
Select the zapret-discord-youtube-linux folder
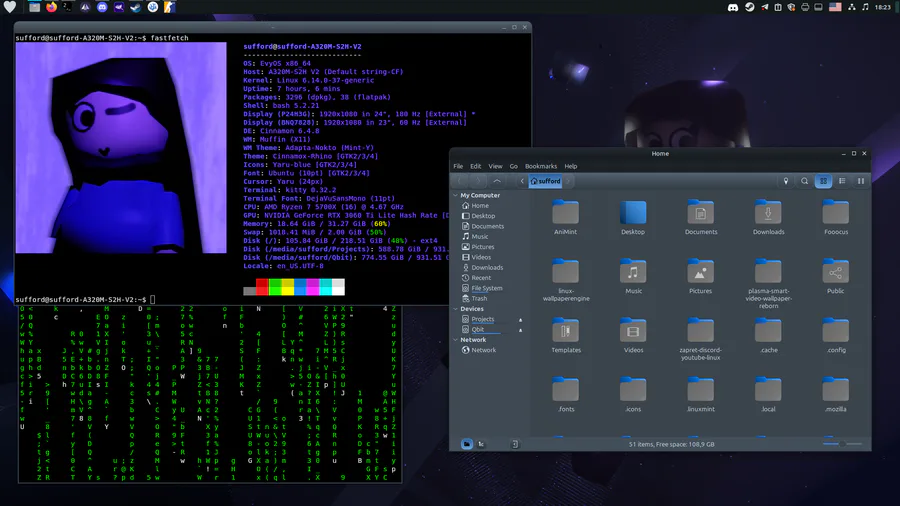click(701, 339)
